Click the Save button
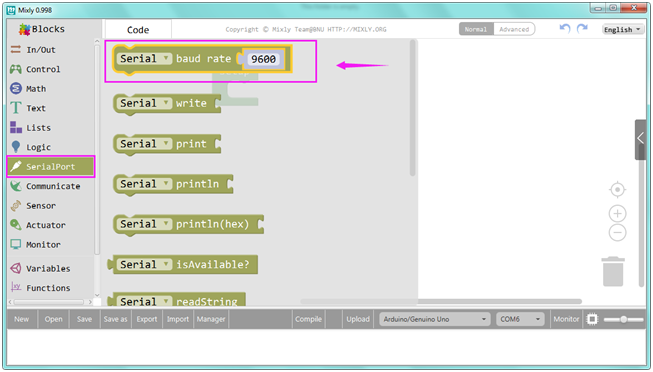Image resolution: width=653 pixels, height=372 pixels. click(x=84, y=320)
